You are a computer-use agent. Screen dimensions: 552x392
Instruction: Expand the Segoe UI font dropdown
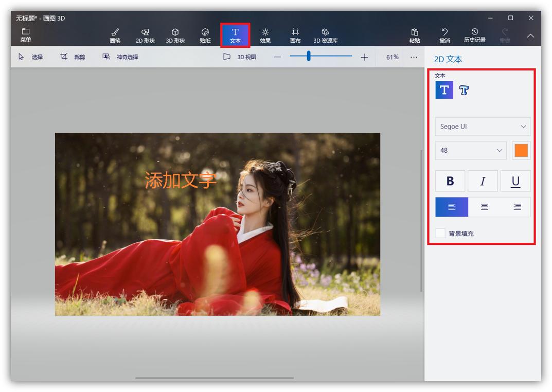(x=482, y=127)
